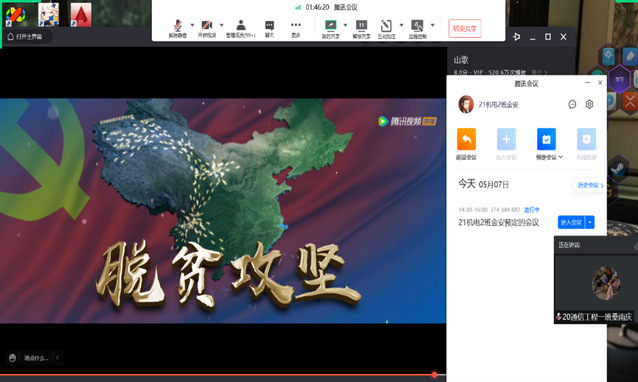Open the More options ellipsis
638x382 pixels.
(x=296, y=28)
